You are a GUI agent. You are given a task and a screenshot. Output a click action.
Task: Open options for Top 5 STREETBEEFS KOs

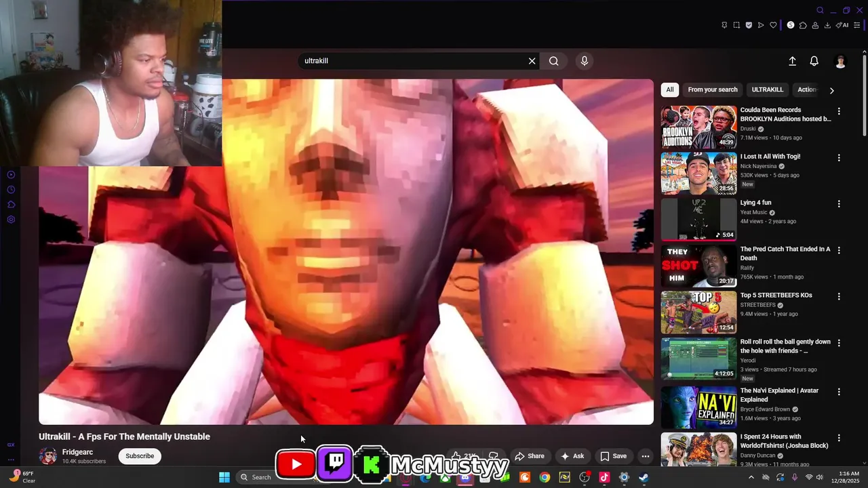(x=839, y=297)
